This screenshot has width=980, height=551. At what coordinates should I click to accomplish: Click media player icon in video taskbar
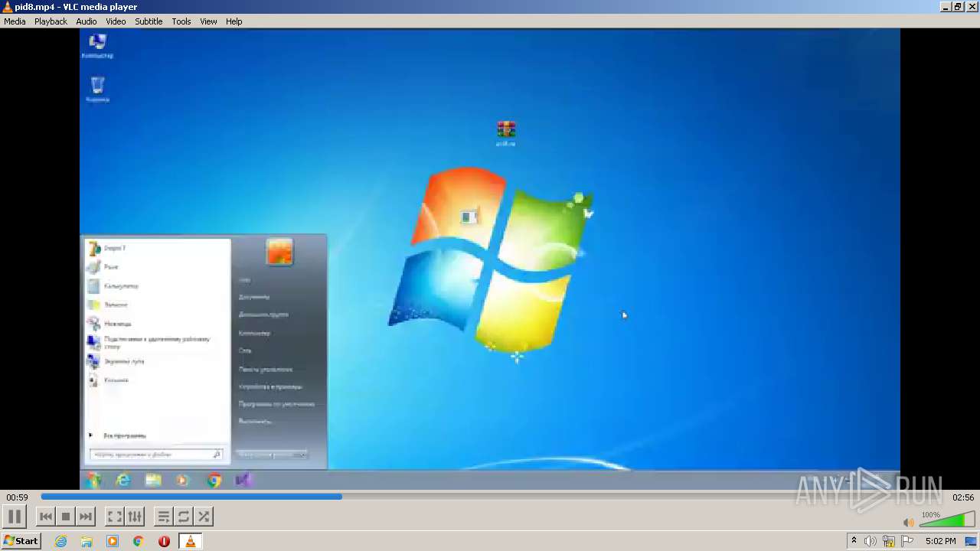pos(182,480)
